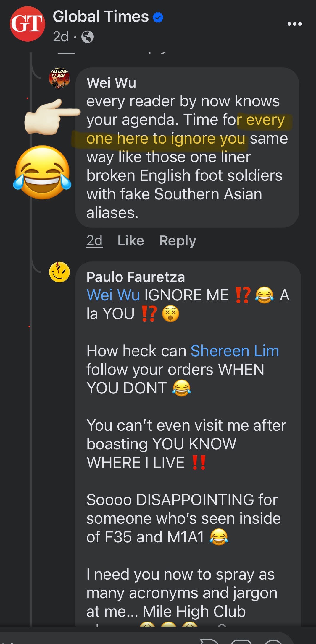This screenshot has height=644, width=316.
Task: Tap the post's 2d timestamp
Action: pyautogui.click(x=61, y=37)
